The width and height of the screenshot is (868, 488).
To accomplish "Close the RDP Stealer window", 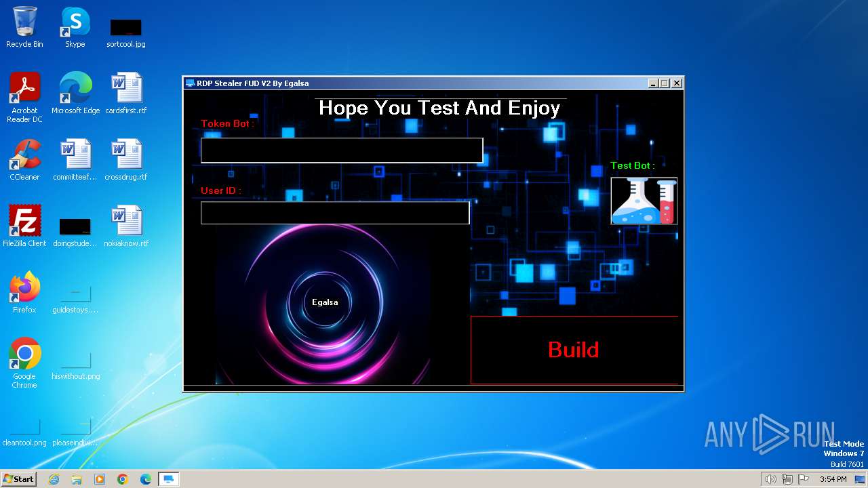I will 676,83.
